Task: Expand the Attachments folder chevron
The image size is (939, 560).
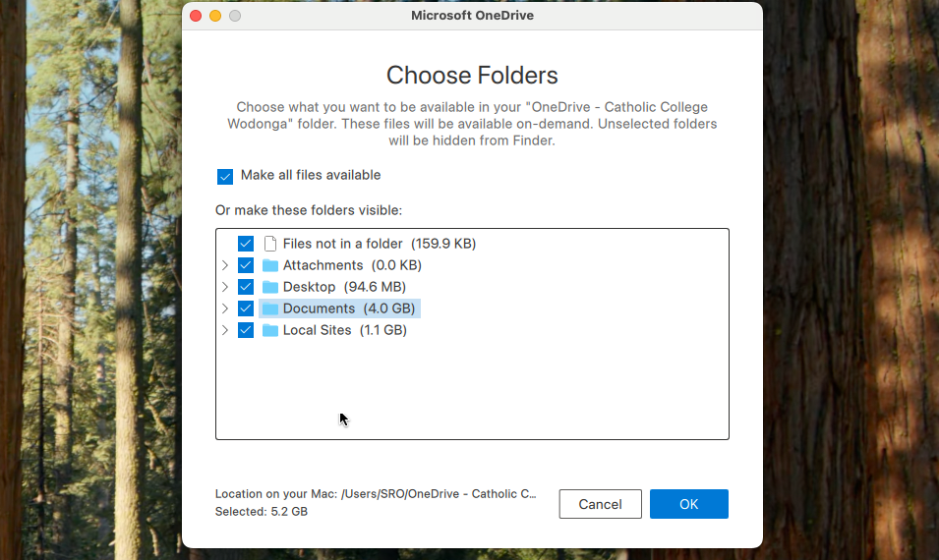Action: point(224,265)
